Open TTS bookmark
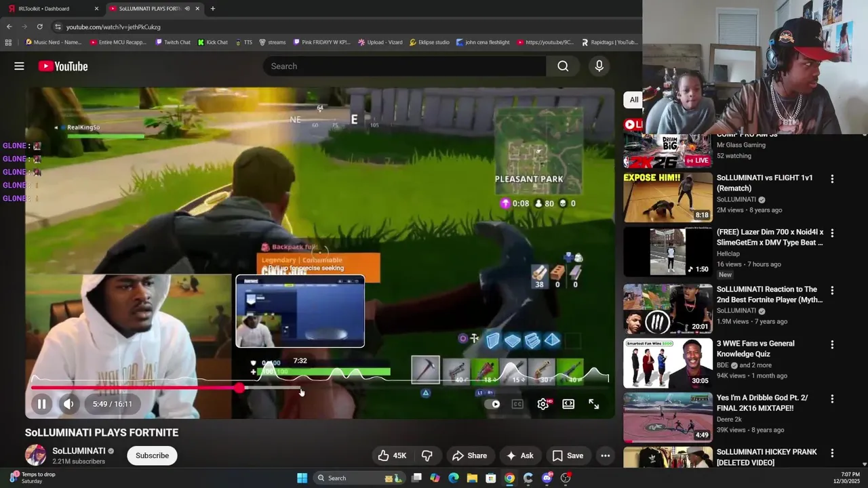The height and width of the screenshot is (488, 868). (243, 42)
